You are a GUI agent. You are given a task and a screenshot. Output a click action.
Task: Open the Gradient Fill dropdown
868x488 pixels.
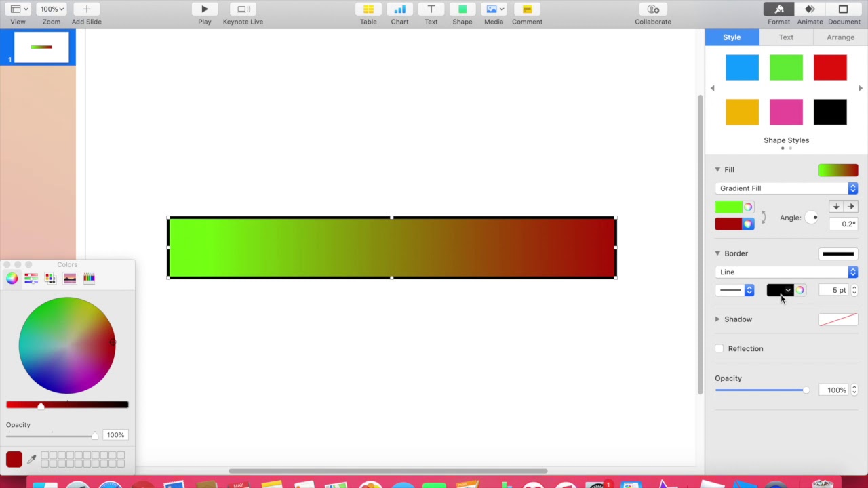click(787, 188)
